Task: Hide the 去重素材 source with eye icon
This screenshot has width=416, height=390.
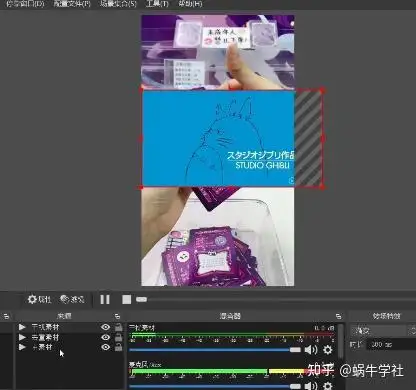Action: pos(105,337)
